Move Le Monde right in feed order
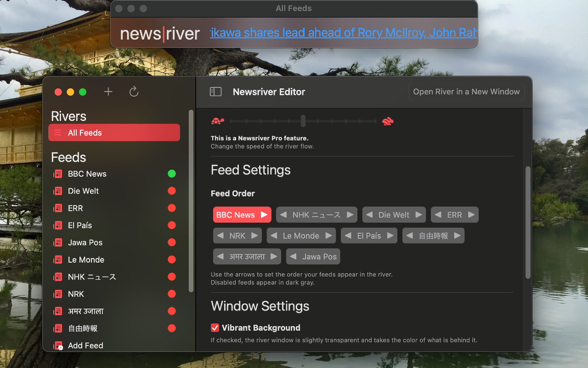 point(328,236)
